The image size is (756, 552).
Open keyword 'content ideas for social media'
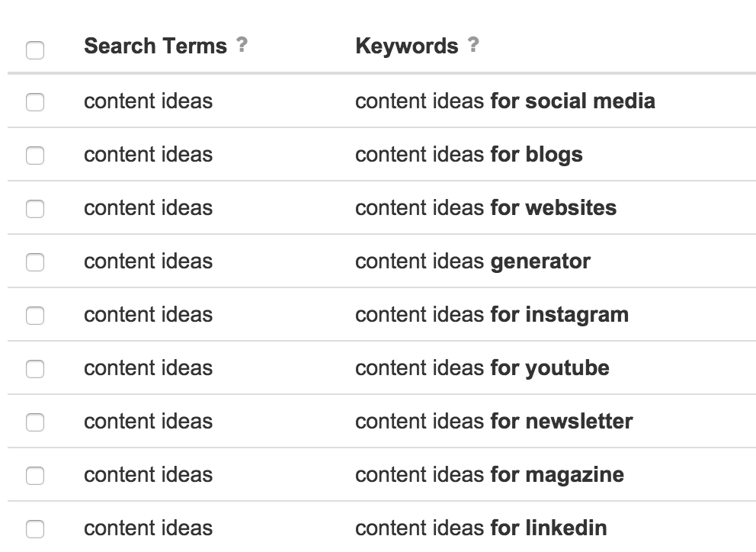click(x=505, y=101)
